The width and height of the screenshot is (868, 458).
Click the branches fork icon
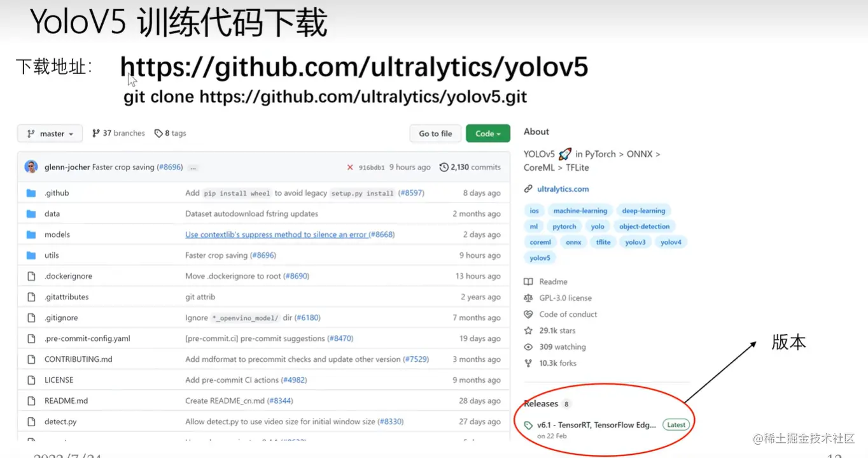96,133
